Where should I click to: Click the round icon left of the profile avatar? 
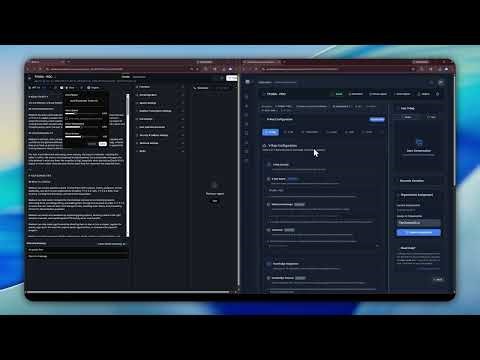point(431,82)
